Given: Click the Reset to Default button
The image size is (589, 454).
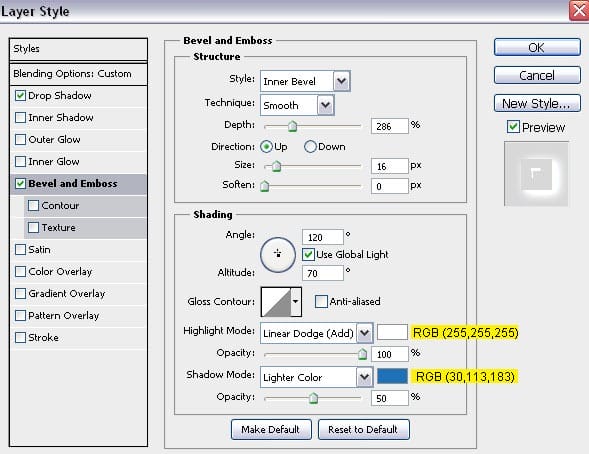Looking at the screenshot, I should 363,429.
